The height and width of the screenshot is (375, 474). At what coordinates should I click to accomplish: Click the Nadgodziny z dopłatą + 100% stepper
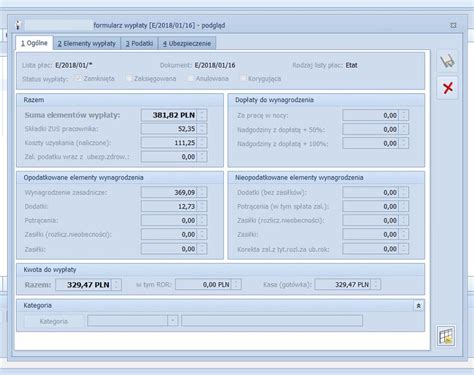(x=404, y=143)
